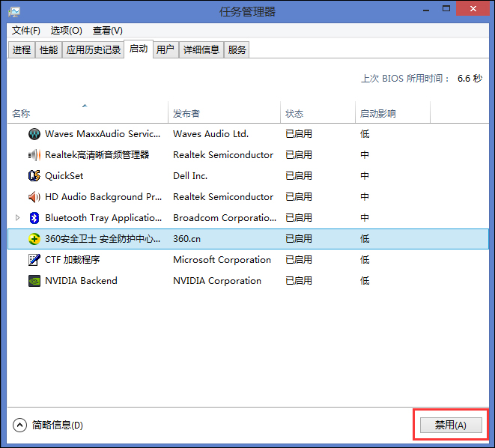The image size is (495, 448).
Task: Click publisher NVIDIA Corporation
Action: [x=217, y=281]
